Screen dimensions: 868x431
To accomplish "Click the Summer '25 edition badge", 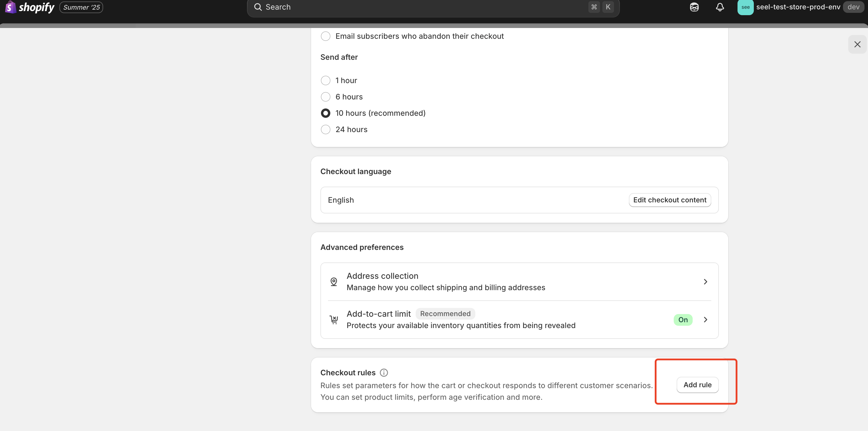I will tap(81, 7).
